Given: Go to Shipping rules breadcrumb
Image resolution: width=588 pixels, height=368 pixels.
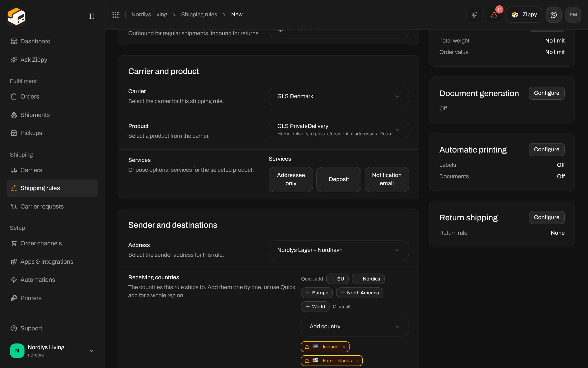Looking at the screenshot, I should point(199,15).
